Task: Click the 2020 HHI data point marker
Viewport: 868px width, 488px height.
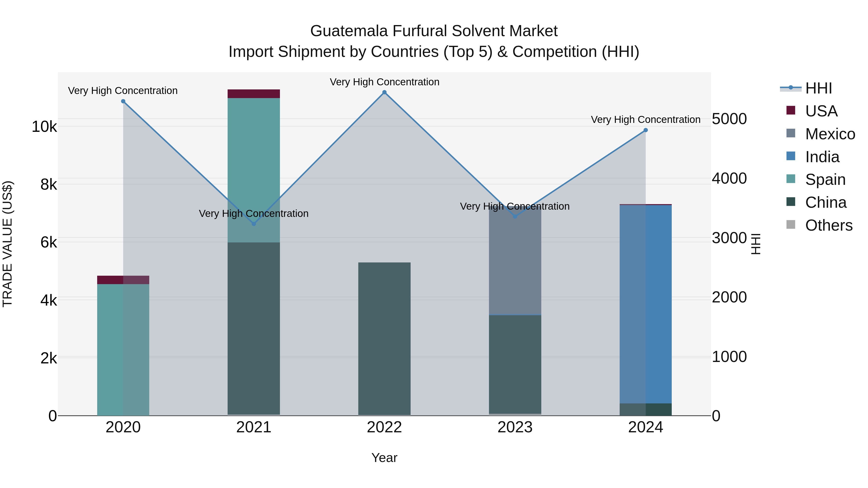Action: click(123, 101)
